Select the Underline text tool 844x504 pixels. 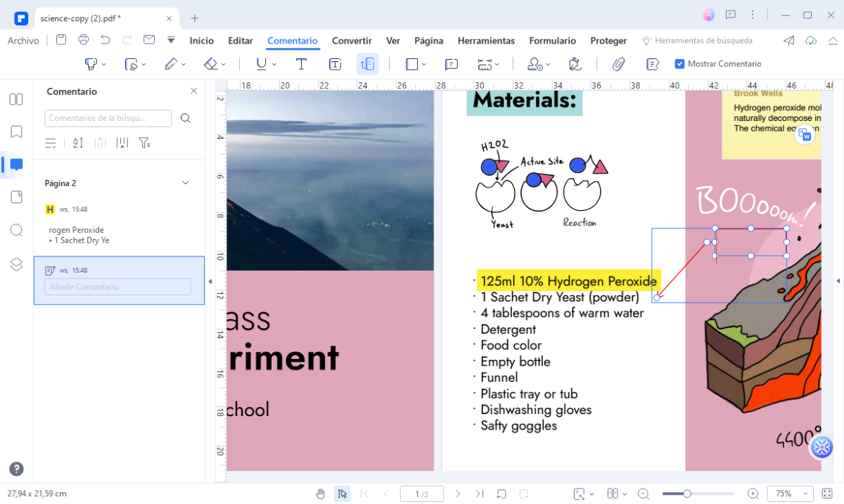click(x=260, y=63)
